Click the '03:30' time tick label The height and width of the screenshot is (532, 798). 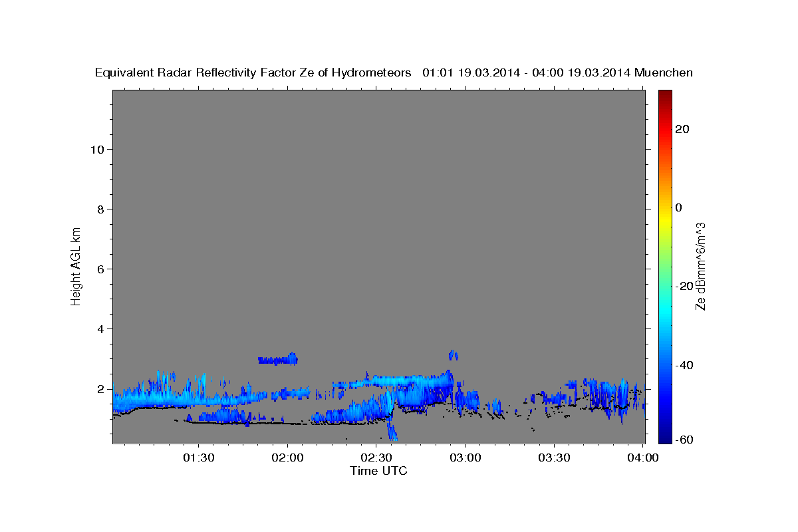click(555, 458)
